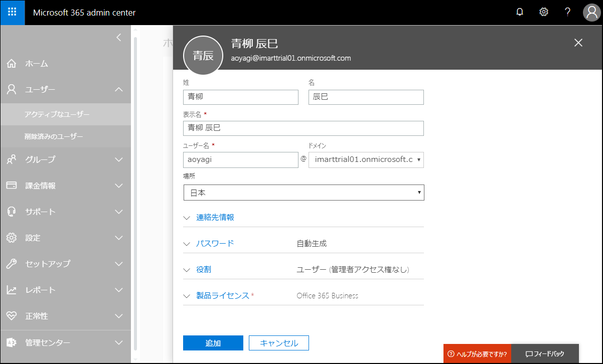Select 削除済みのユーザー in sidebar
This screenshot has width=603, height=364.
[54, 136]
